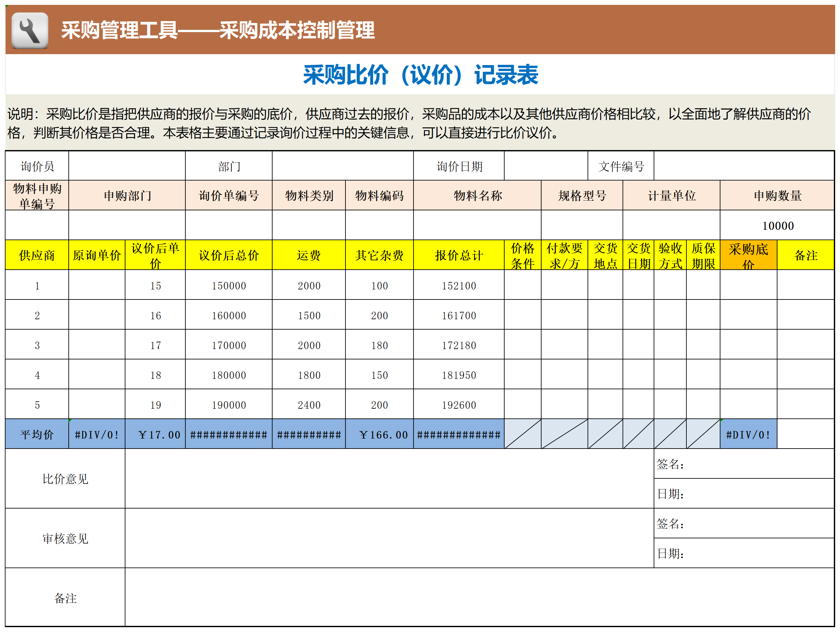Click quote total 192600

pyautogui.click(x=459, y=404)
